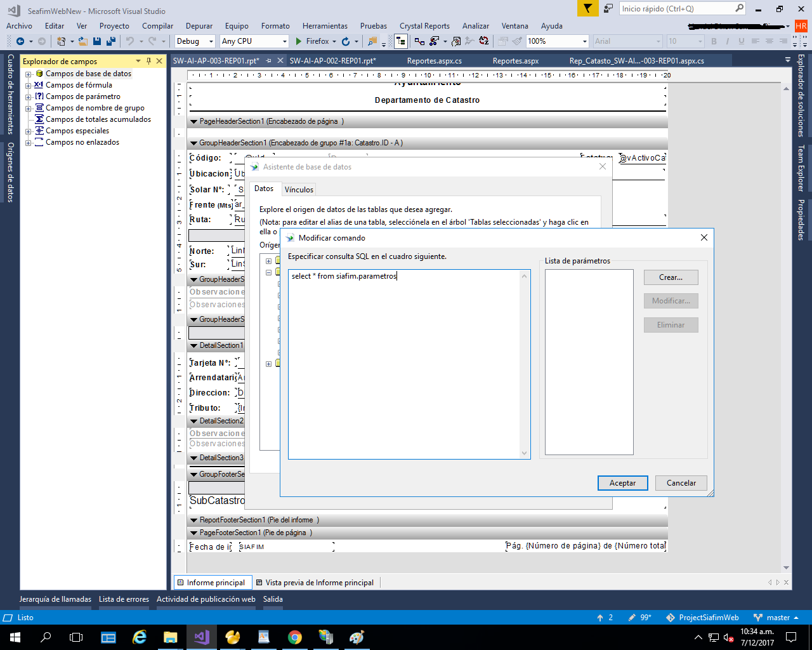812x650 pixels.
Task: Open the Cuadro de herramientas side tab
Action: click(10, 94)
